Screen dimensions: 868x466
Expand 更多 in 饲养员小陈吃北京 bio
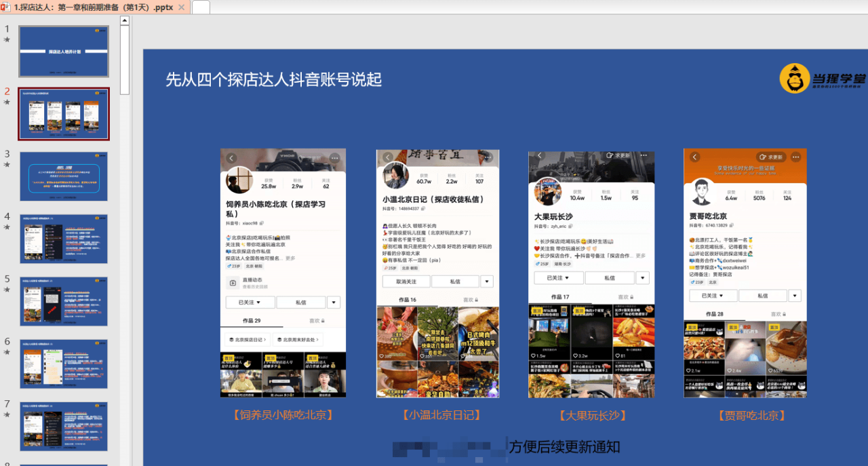[290, 258]
